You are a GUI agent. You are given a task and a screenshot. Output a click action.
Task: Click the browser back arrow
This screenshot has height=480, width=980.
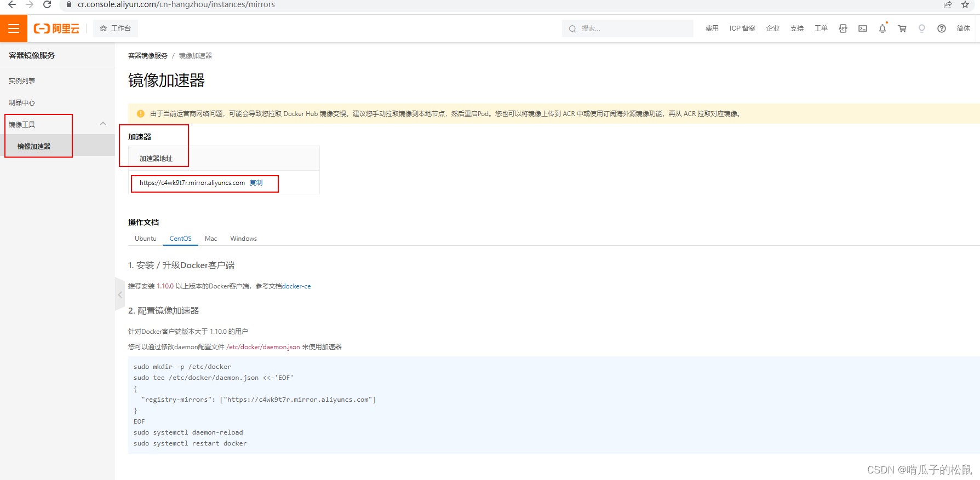pos(12,4)
